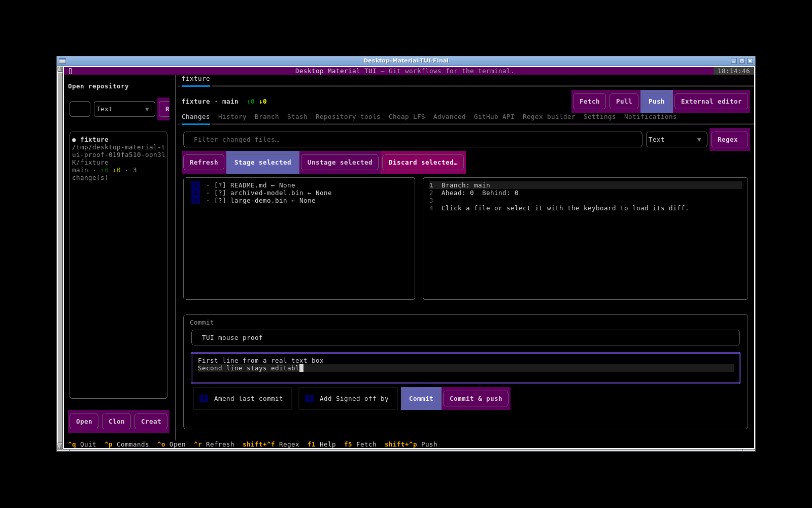Click the 18:14:46 clock in header
The width and height of the screenshot is (812, 508).
pos(734,71)
